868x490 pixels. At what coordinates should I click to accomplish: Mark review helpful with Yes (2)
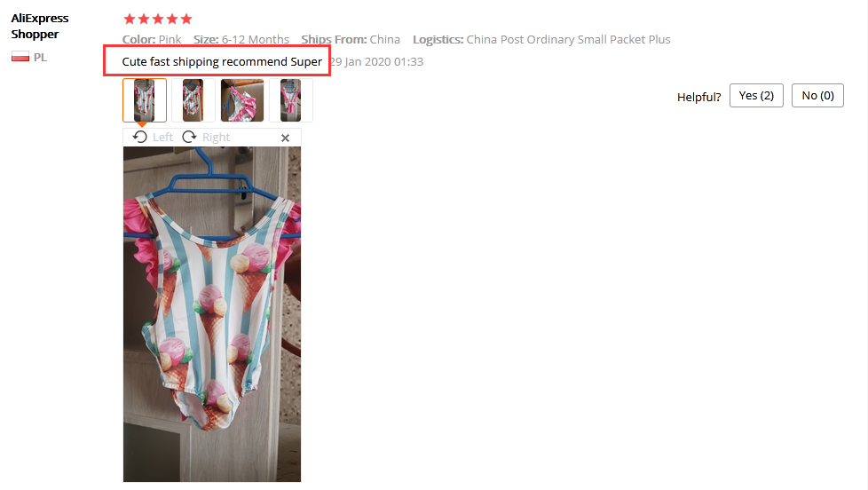point(756,95)
